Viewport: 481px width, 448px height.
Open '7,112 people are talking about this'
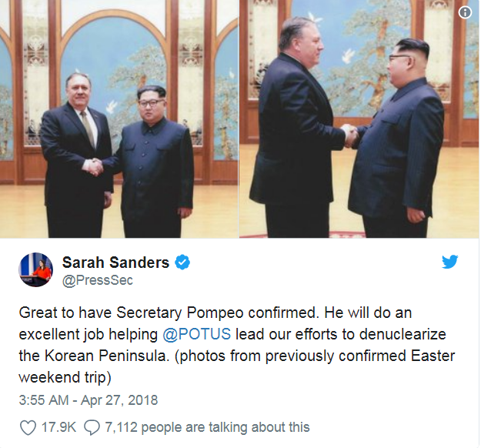[x=207, y=427]
